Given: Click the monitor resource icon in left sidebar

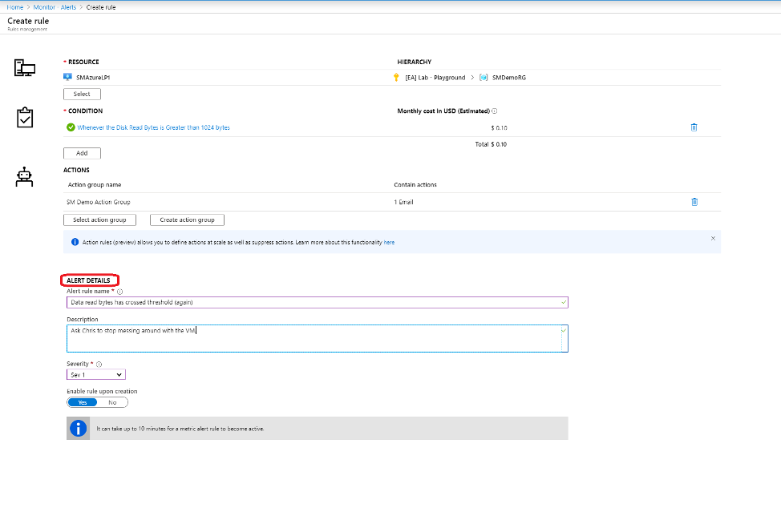Looking at the screenshot, I should (x=24, y=67).
